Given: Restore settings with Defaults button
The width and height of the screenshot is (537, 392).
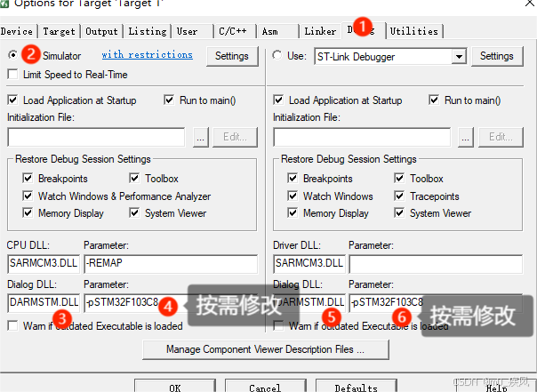Looking at the screenshot, I should [357, 386].
